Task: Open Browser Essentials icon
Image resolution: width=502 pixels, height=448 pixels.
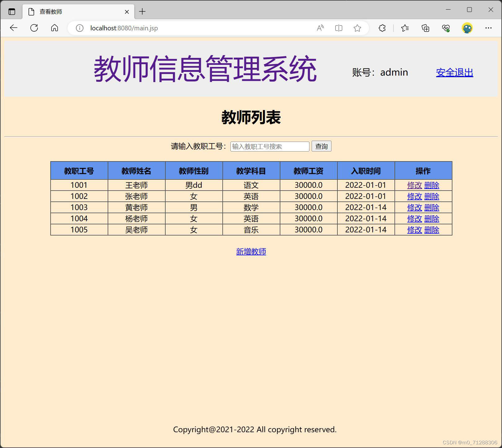Action: [446, 28]
